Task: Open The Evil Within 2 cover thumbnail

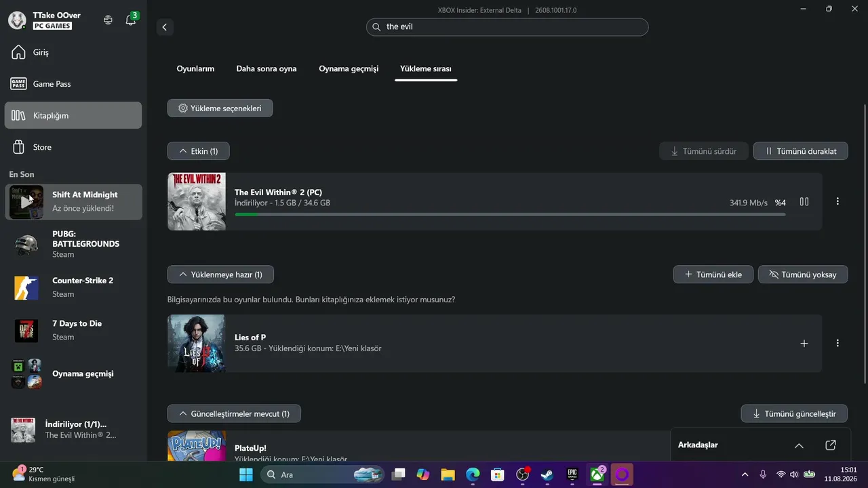Action: (x=196, y=201)
